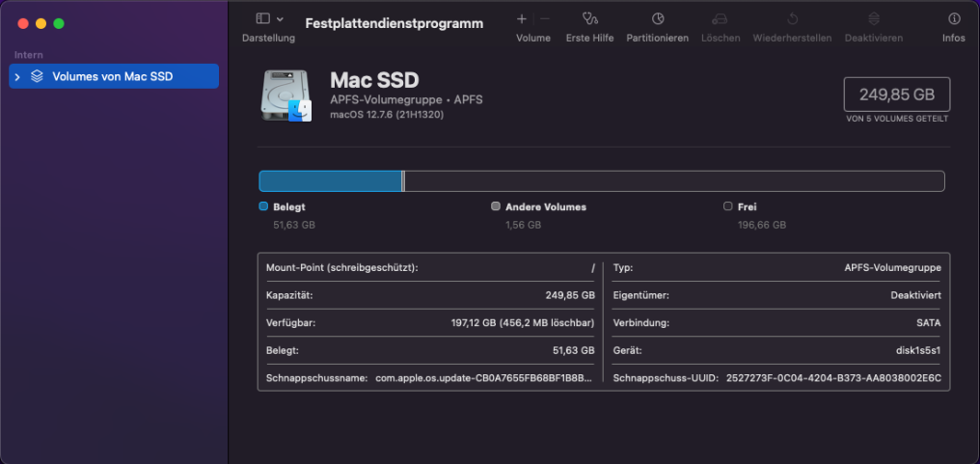This screenshot has height=464, width=980.
Task: Click the Partitionieren toolbar label
Action: coord(658,39)
